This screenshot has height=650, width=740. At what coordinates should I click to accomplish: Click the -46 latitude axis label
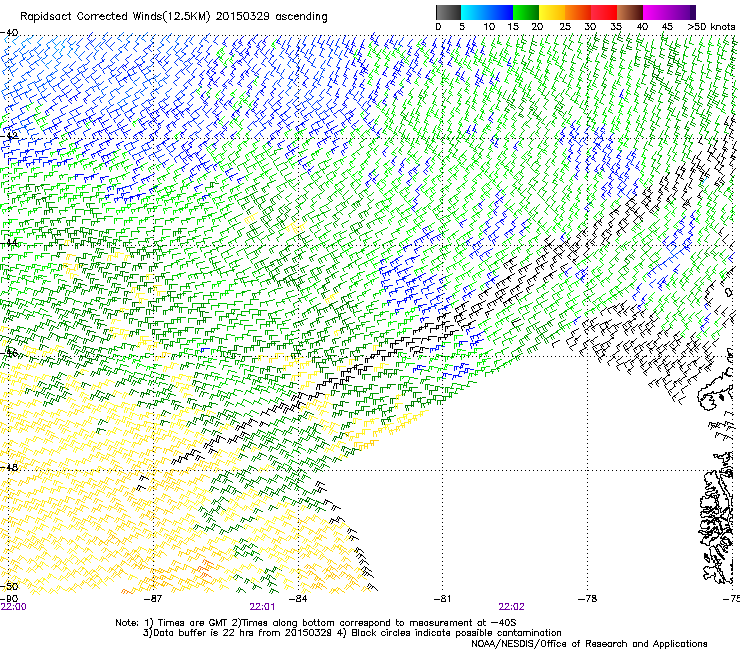click(x=9, y=353)
